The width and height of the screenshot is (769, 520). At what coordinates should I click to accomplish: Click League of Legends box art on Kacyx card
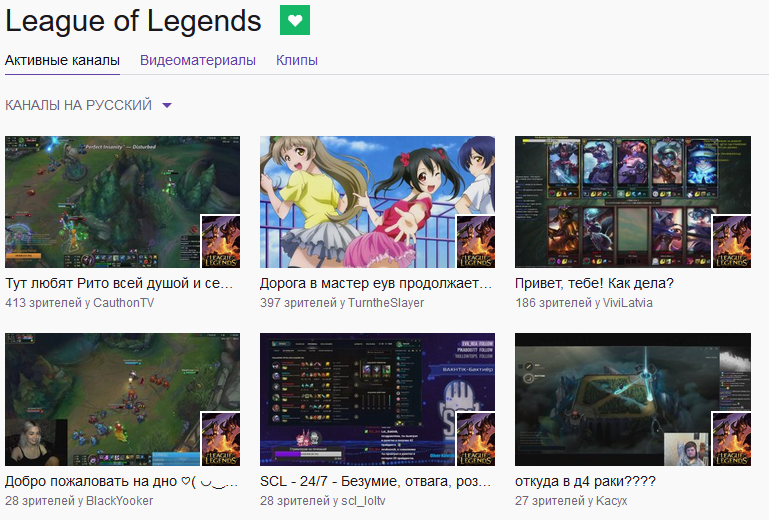click(731, 439)
